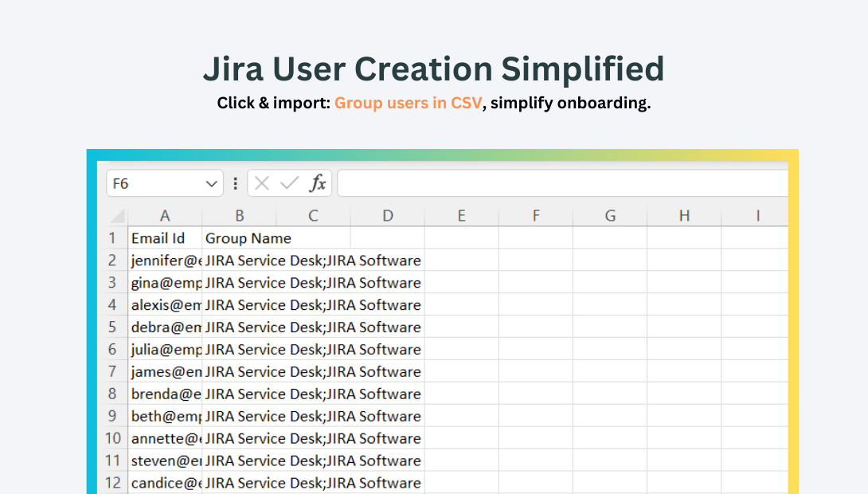Click the formula bar enter checkmark icon

(x=289, y=183)
